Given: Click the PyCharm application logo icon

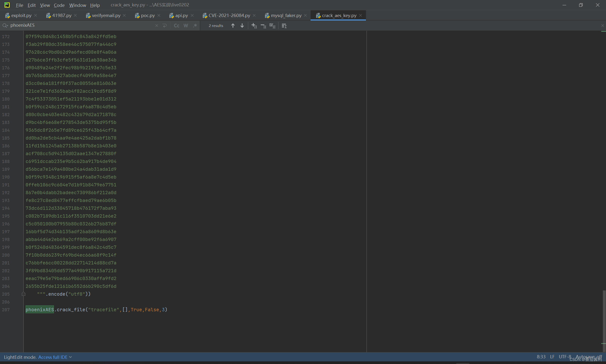Looking at the screenshot, I should (x=7, y=5).
